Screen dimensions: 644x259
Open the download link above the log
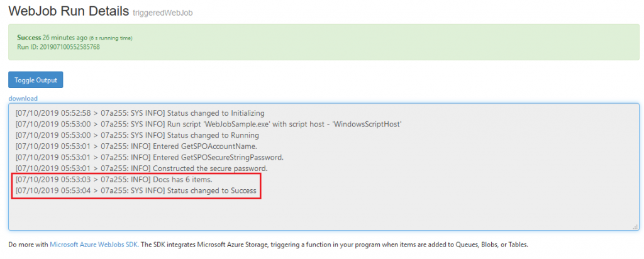click(23, 99)
